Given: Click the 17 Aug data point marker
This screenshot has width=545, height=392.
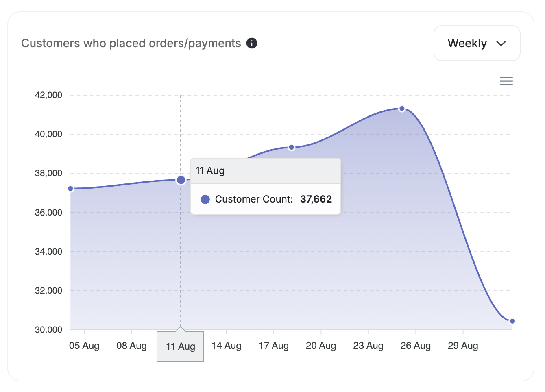Looking at the screenshot, I should [292, 147].
